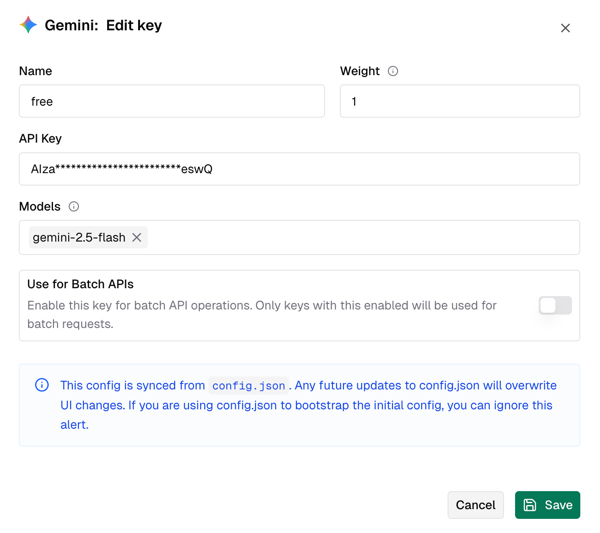
Task: Click the Gemini: Edit key title
Action: (103, 26)
